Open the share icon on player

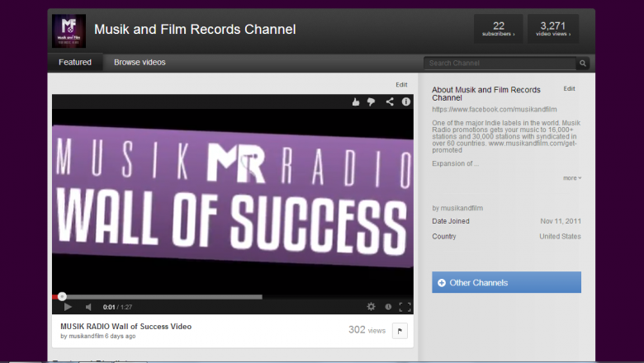point(390,101)
